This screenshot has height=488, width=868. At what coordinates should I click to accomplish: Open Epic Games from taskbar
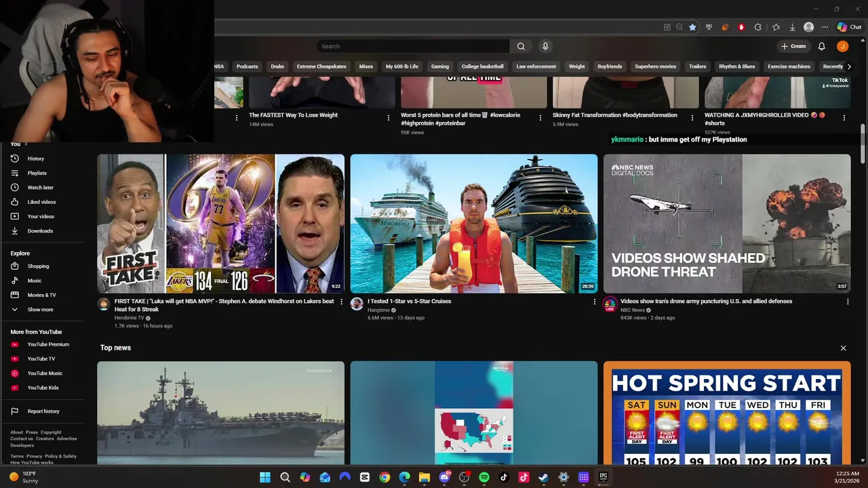603,477
